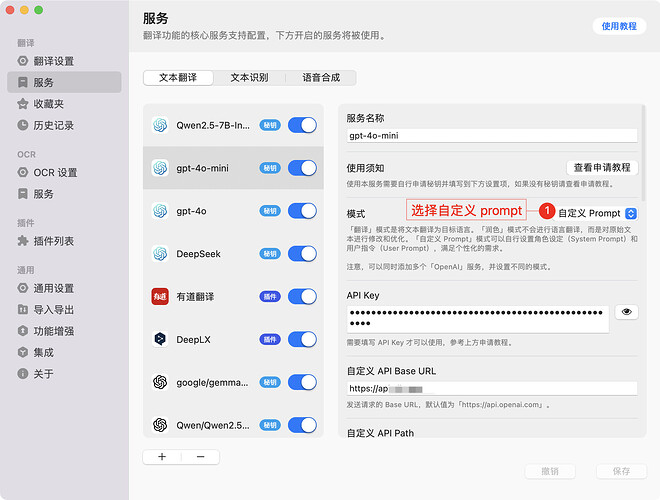Click the google/gemma... service icon
This screenshot has width=660, height=500.
tap(160, 382)
